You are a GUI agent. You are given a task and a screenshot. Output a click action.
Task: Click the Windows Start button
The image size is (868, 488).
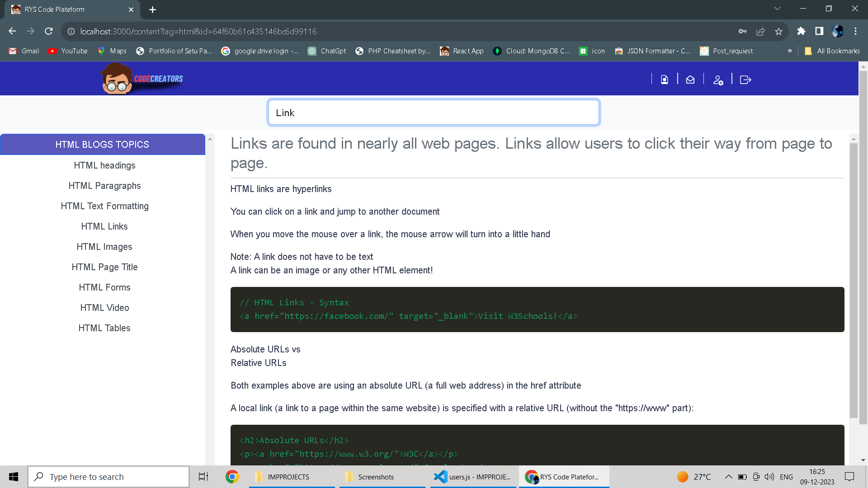[x=14, y=477]
